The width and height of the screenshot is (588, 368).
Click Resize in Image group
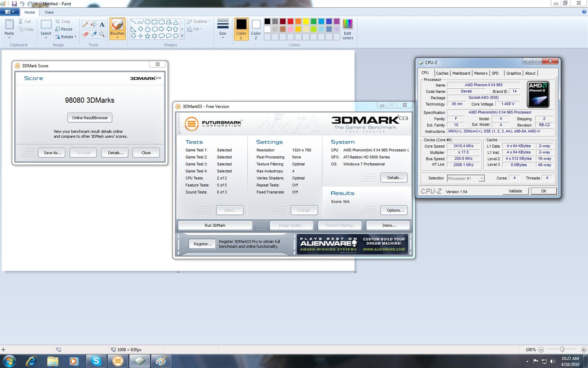(64, 29)
